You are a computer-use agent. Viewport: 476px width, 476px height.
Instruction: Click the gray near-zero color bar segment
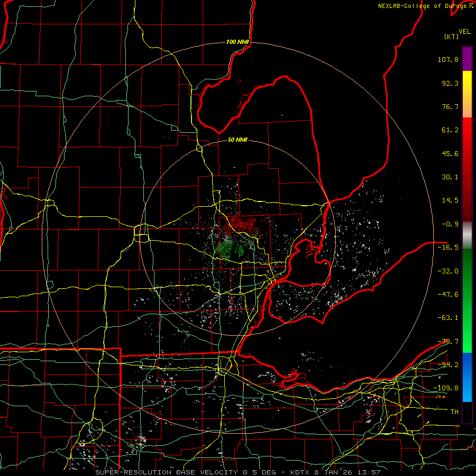(467, 235)
